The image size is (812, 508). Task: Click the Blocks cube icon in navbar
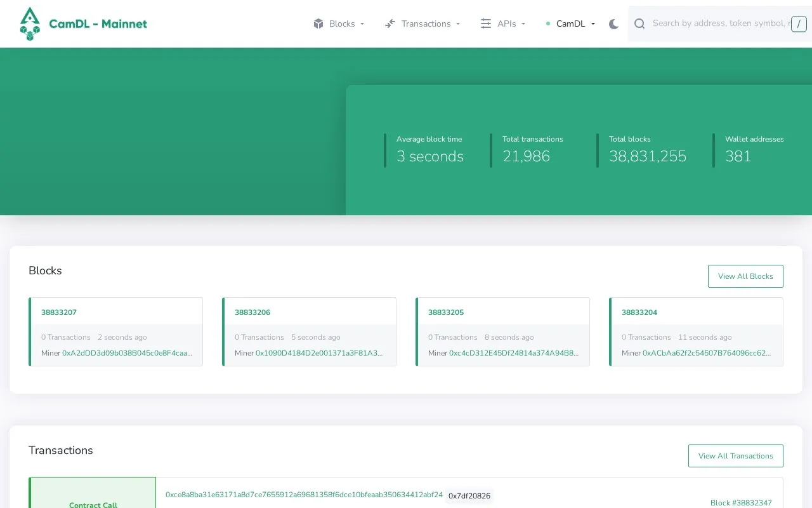coord(318,23)
